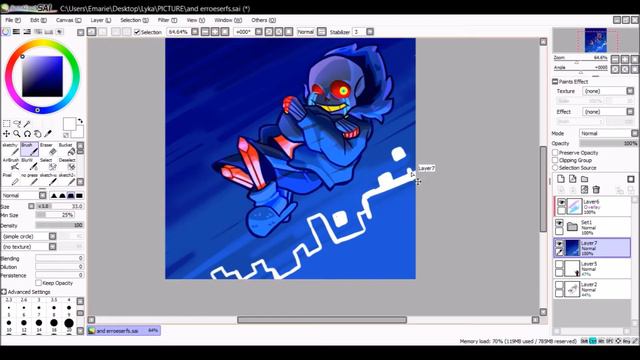Screen dimensions: 640x360
Task: Choose the sketchy pencil brush
Action: click(11, 149)
